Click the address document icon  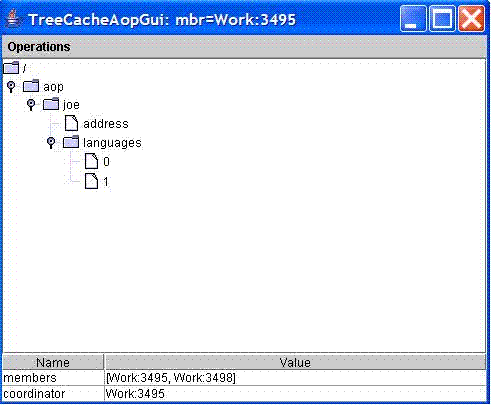pyautogui.click(x=71, y=123)
